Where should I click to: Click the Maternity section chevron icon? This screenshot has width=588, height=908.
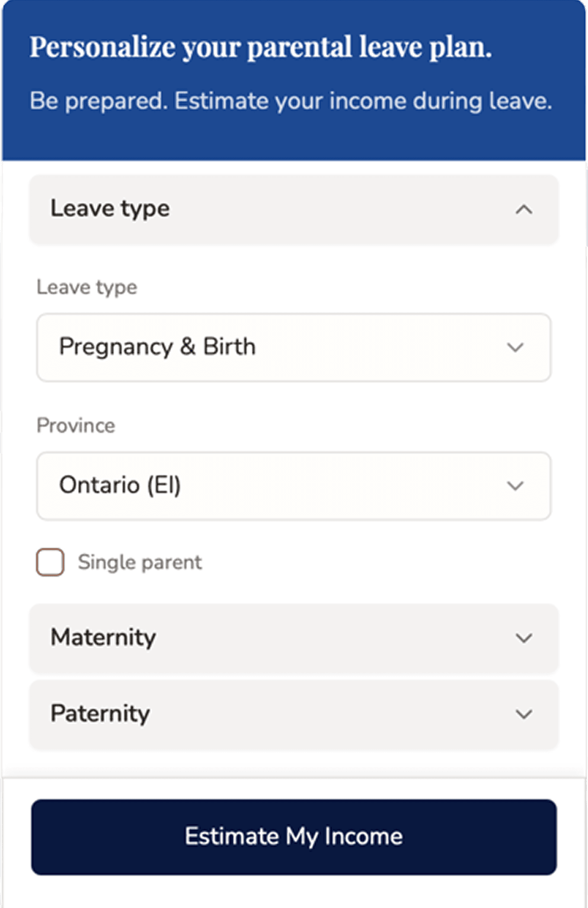pos(524,638)
